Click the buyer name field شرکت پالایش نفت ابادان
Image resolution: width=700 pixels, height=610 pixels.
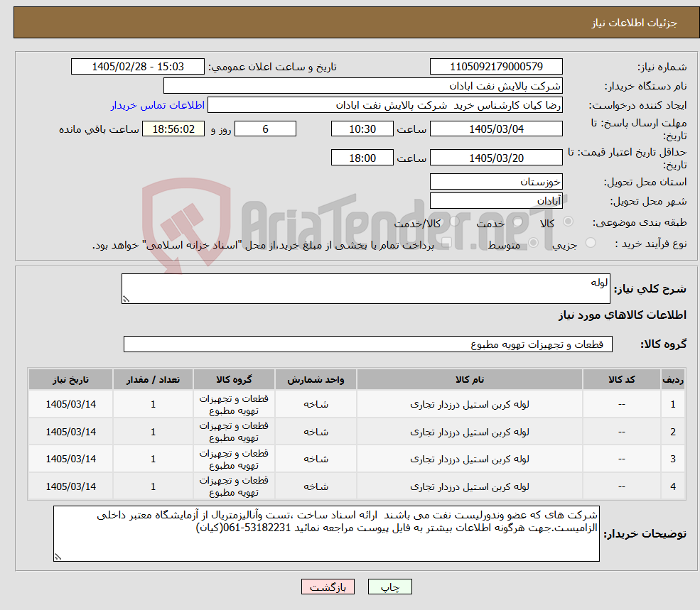pyautogui.click(x=363, y=86)
